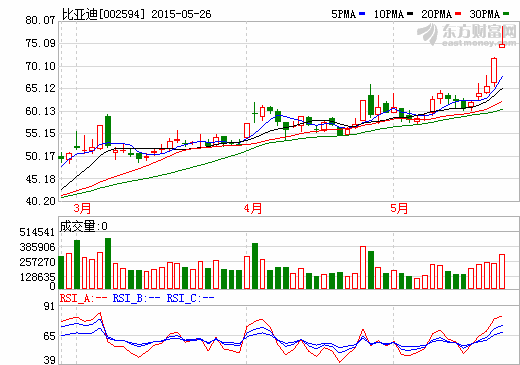Click the black 10PMA color swatch
This screenshot has height=365, width=520.
coord(410,14)
